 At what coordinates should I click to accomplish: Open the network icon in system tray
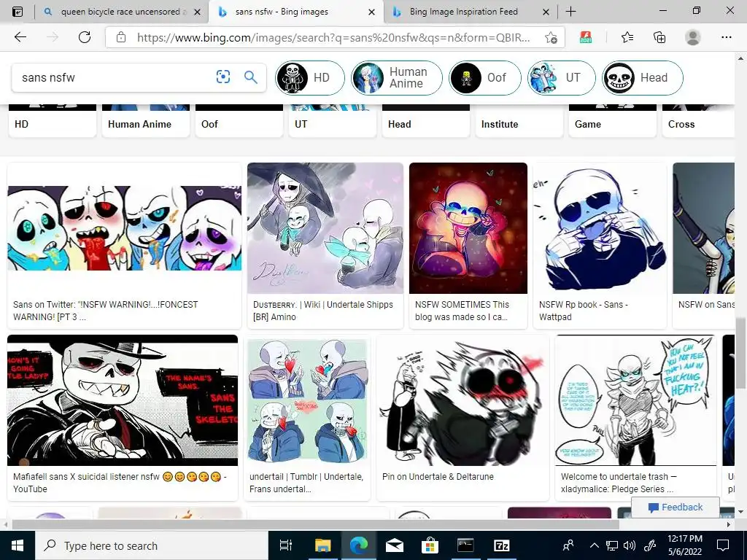coord(612,546)
